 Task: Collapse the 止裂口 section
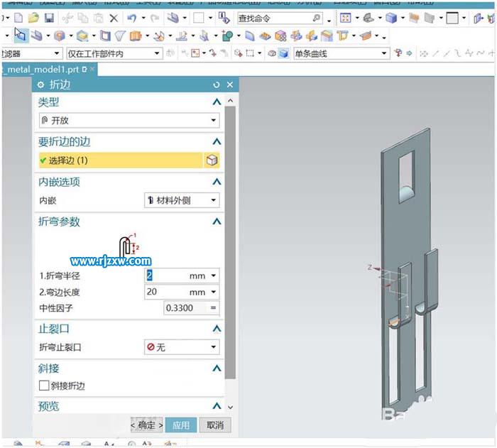point(217,329)
